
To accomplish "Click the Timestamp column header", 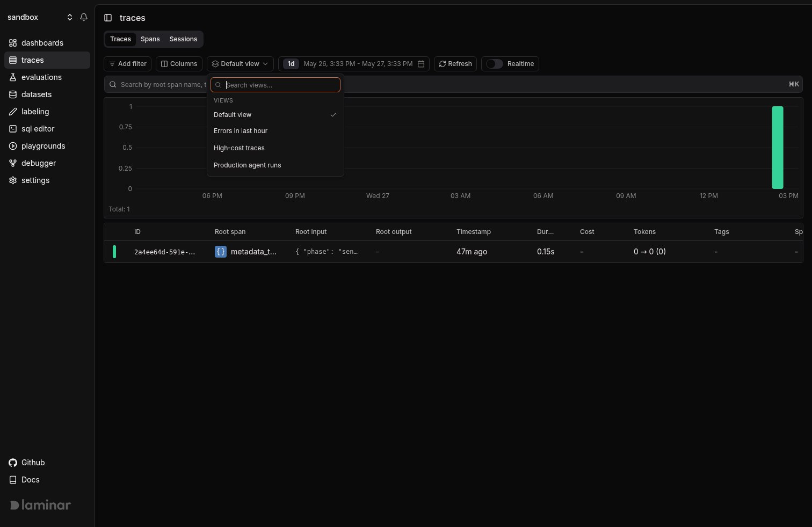I will tap(474, 232).
